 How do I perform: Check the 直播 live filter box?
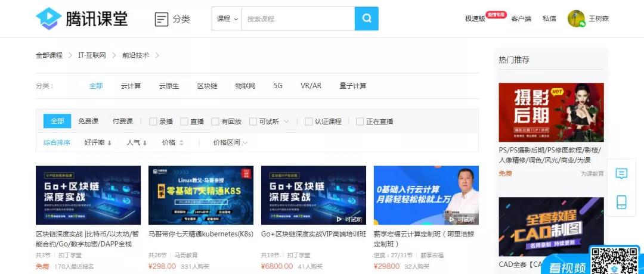coord(184,122)
